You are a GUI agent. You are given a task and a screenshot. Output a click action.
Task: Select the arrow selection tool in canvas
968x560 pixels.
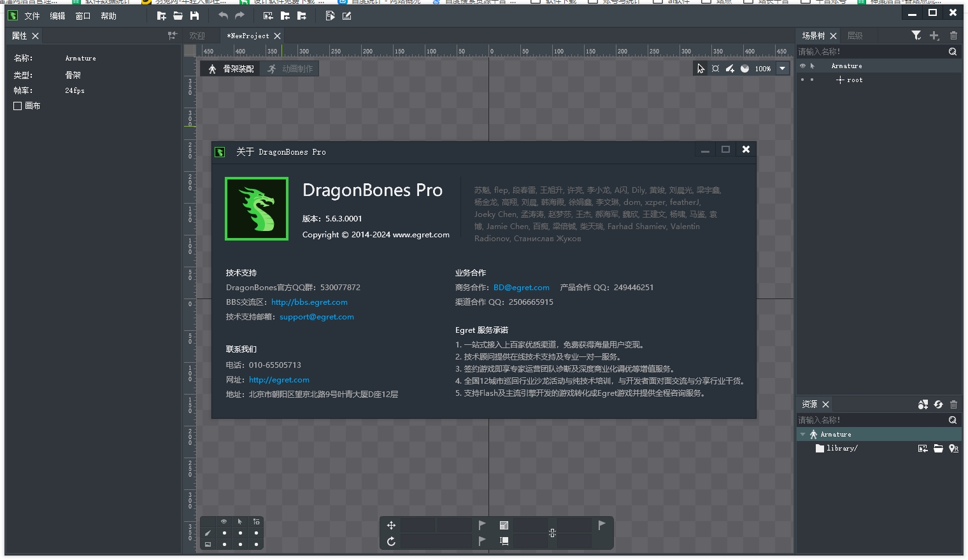(701, 69)
